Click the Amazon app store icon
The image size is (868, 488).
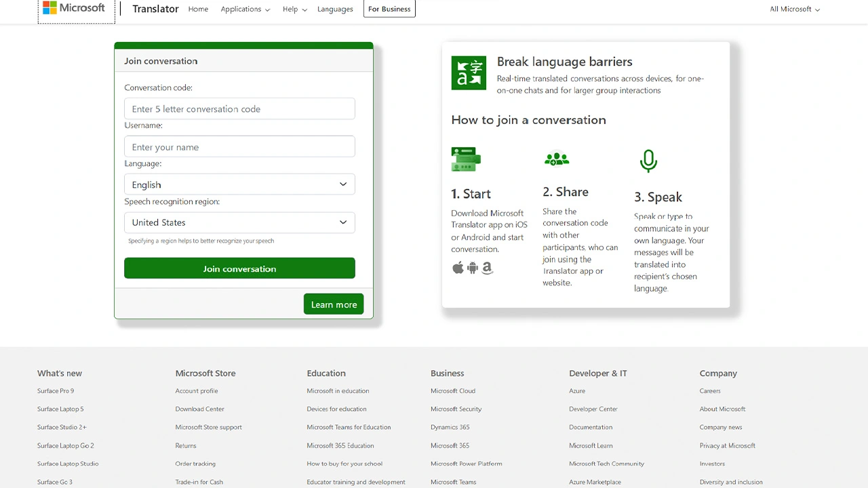pos(487,268)
